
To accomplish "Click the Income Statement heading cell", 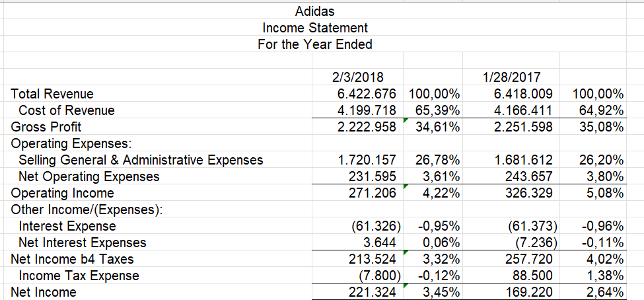I will point(315,28).
